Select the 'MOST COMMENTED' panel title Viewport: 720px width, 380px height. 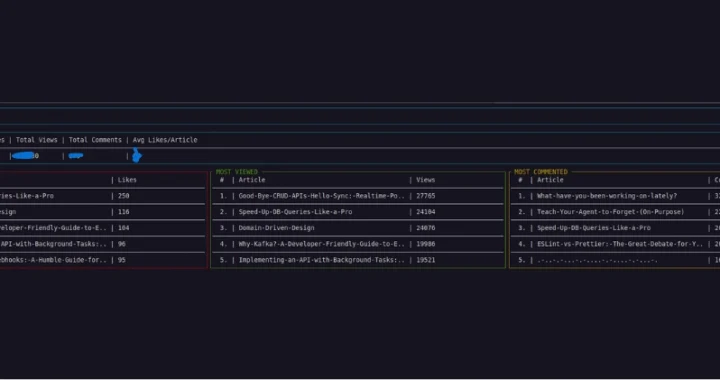(x=540, y=172)
